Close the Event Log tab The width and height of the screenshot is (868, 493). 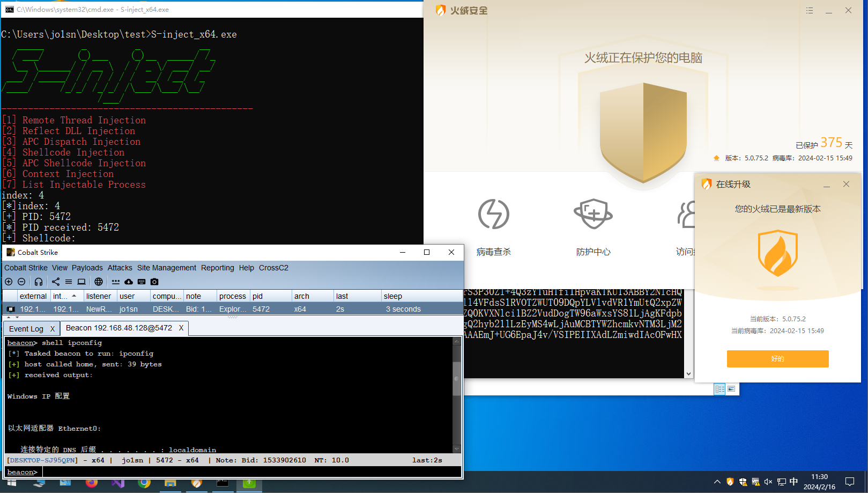point(53,329)
